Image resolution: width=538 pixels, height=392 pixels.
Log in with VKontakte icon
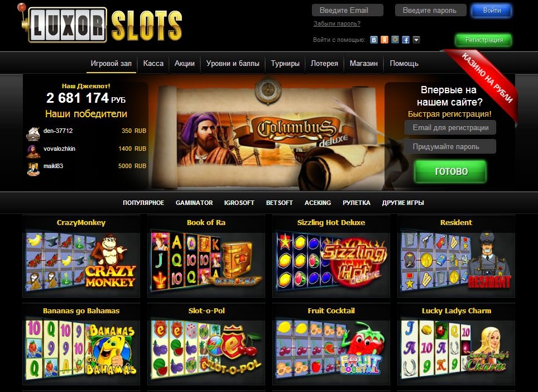coord(374,40)
